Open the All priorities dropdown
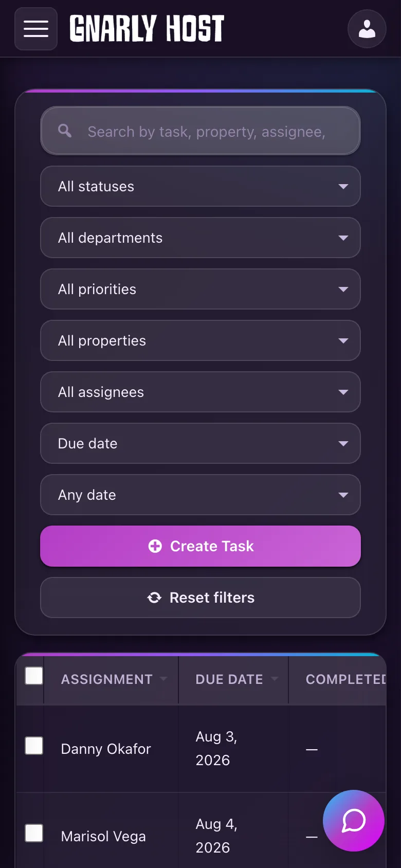Viewport: 401px width, 868px height. coord(200,289)
